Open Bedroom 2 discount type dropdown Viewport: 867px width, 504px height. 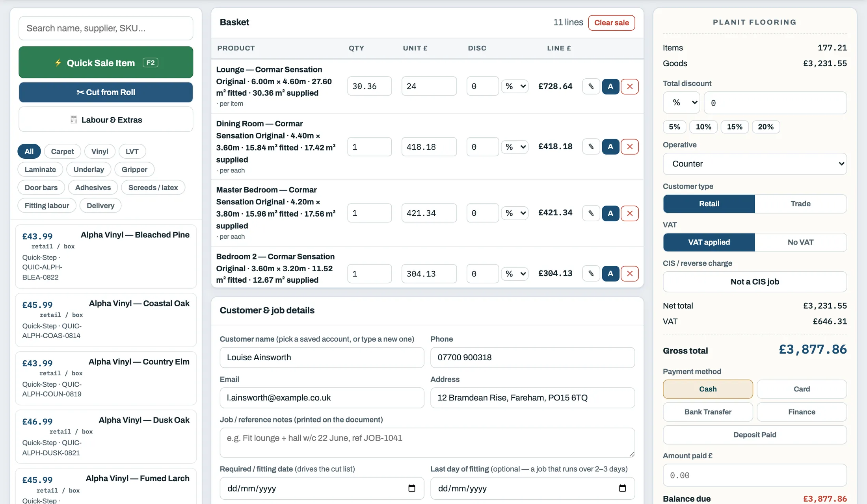(x=515, y=274)
